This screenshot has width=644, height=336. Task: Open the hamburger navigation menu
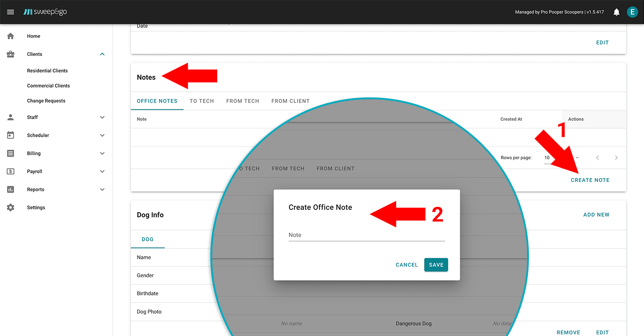pyautogui.click(x=11, y=12)
